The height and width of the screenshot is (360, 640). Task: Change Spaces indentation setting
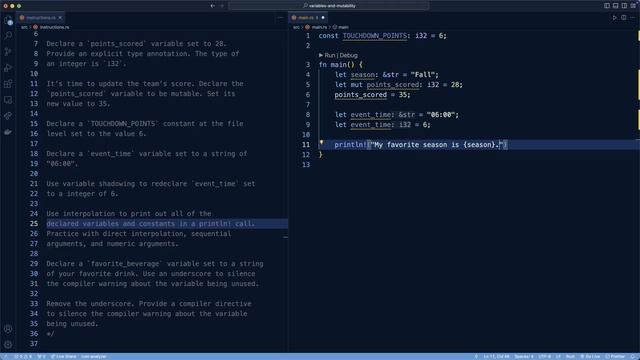point(524,356)
